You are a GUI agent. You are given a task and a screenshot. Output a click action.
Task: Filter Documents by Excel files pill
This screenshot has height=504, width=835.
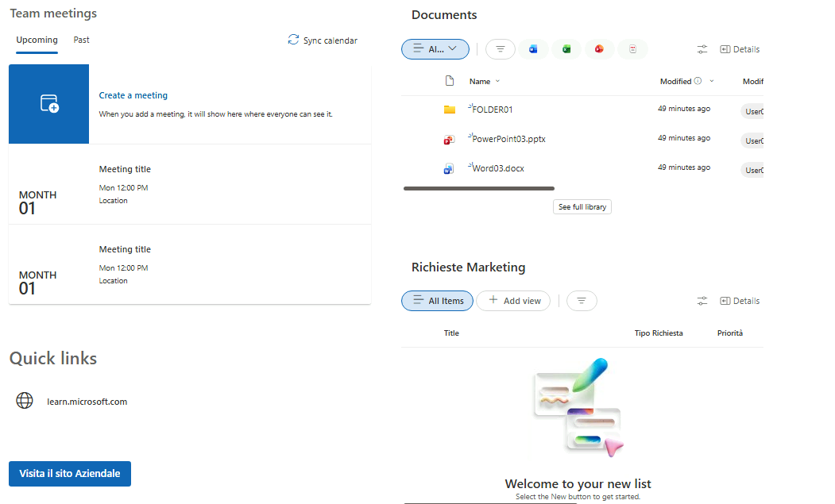tap(566, 49)
